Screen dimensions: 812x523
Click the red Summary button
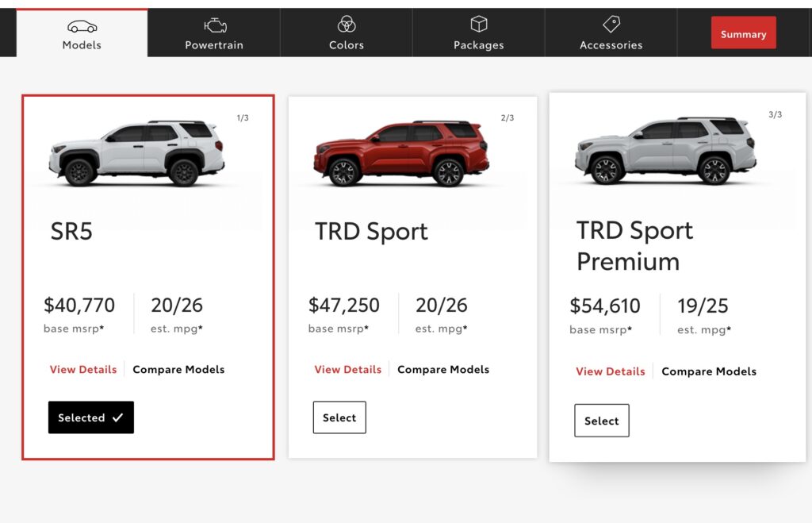[743, 33]
